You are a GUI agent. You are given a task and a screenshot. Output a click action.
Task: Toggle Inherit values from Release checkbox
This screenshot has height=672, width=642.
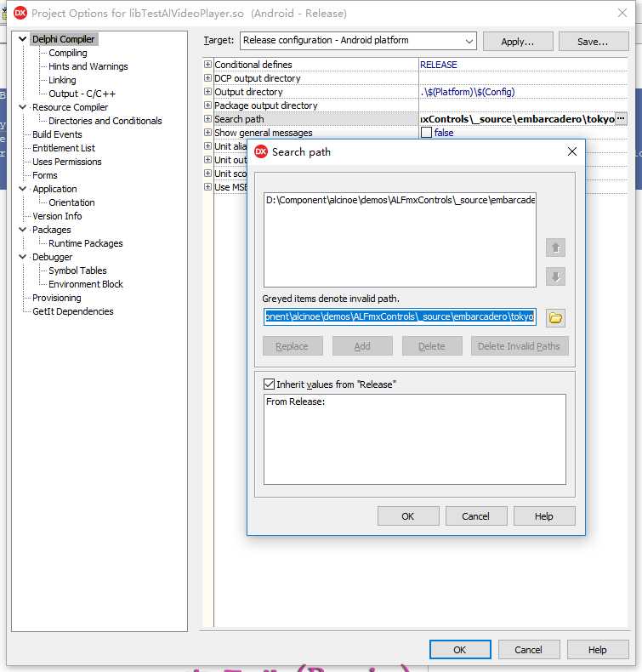pyautogui.click(x=269, y=384)
